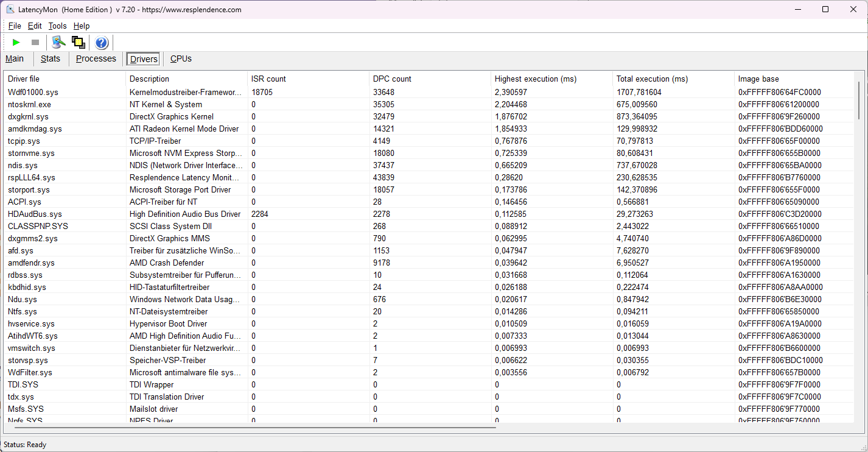Switch to the Stats tab
This screenshot has height=452, width=868.
click(51, 59)
